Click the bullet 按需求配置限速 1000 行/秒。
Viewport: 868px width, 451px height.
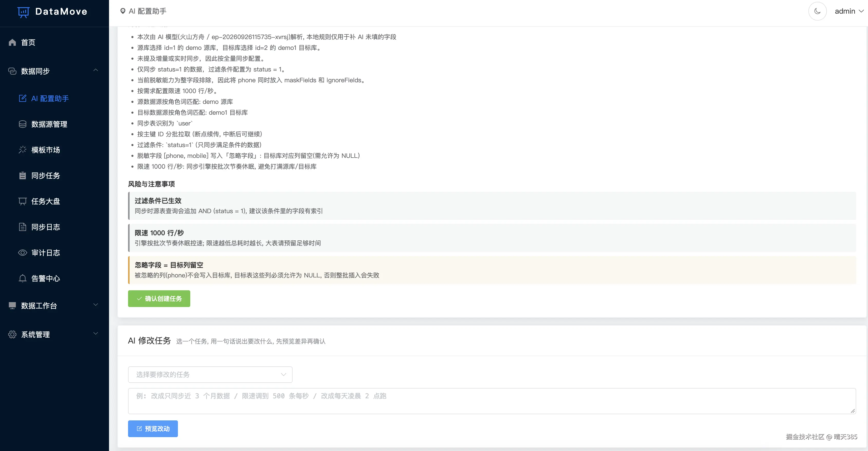(x=178, y=91)
